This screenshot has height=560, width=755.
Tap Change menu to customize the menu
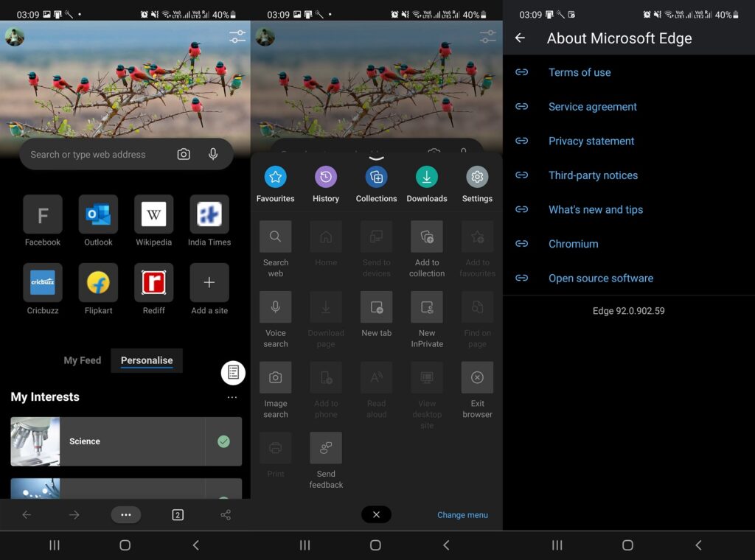(x=462, y=514)
